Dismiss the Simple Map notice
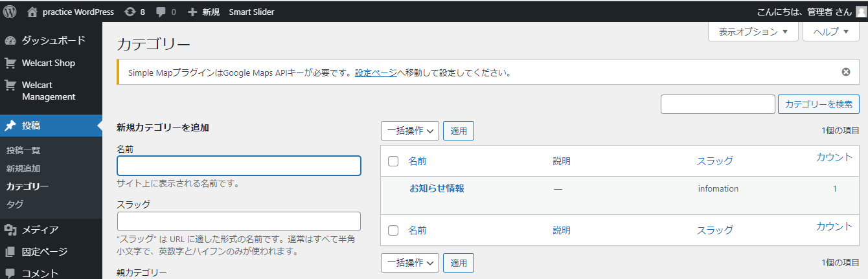 click(845, 72)
